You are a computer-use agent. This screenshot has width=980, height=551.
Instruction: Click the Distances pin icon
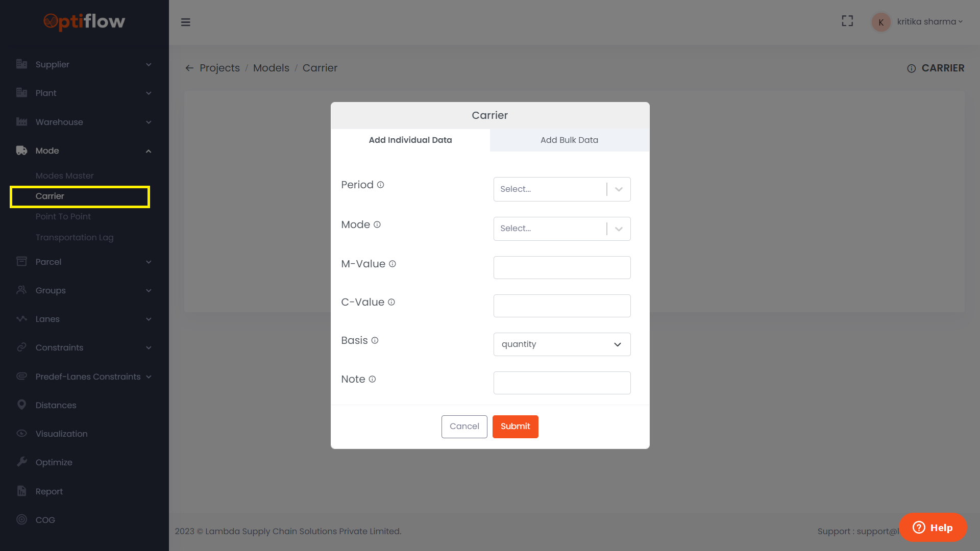(21, 405)
